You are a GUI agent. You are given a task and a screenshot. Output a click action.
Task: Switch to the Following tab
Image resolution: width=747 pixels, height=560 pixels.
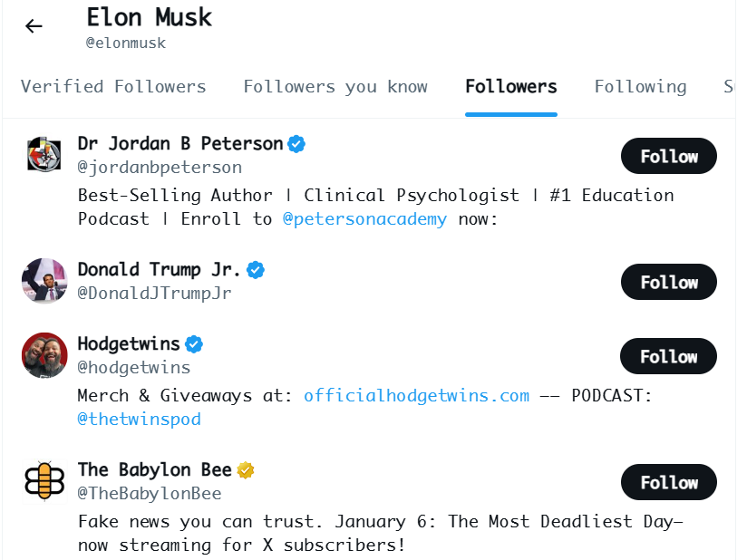[x=640, y=87]
